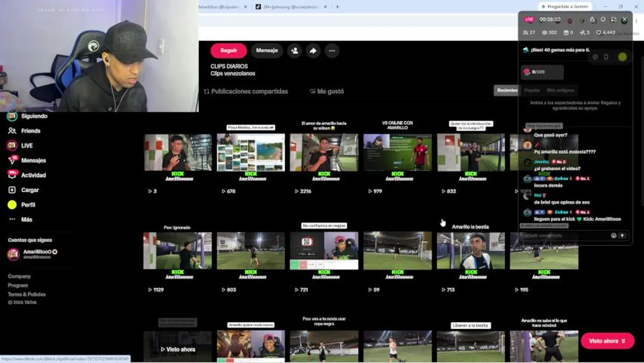
Task: Open Actividad in the left sidebar
Action: coord(27,175)
